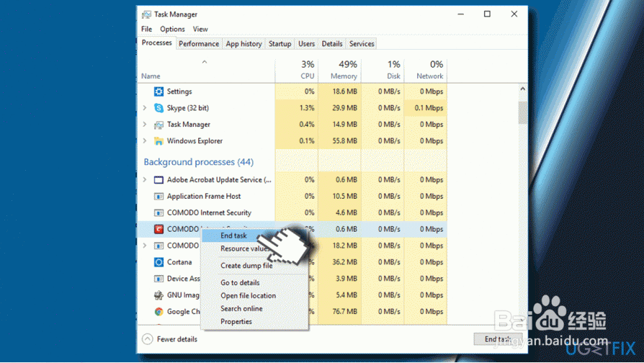Expand the COMODO row below the selection
This screenshot has height=363, width=644.
tap(145, 246)
